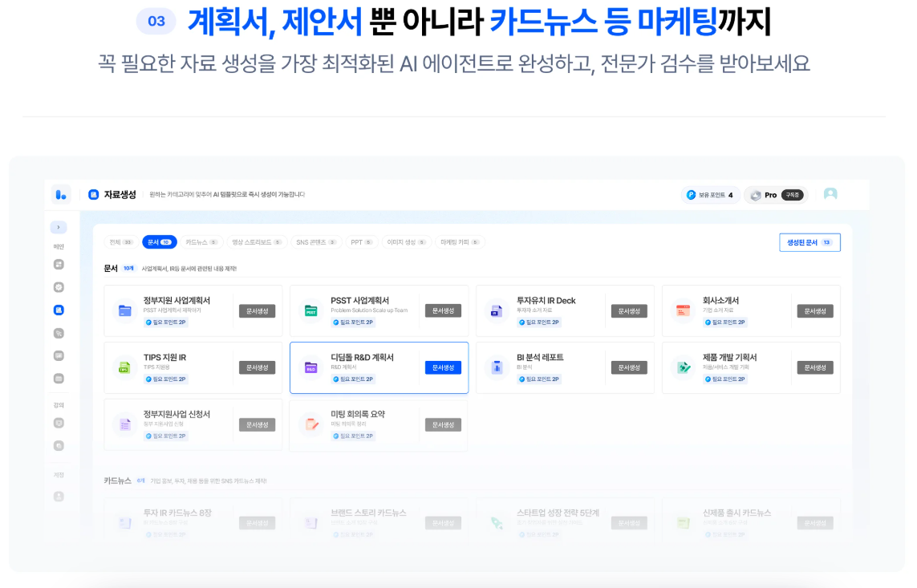Select the BI 분석 레포트 card title
This screenshot has height=588, width=917.
(540, 357)
